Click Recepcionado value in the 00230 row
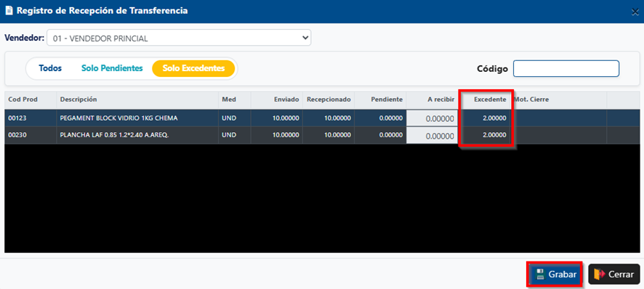 pos(337,136)
